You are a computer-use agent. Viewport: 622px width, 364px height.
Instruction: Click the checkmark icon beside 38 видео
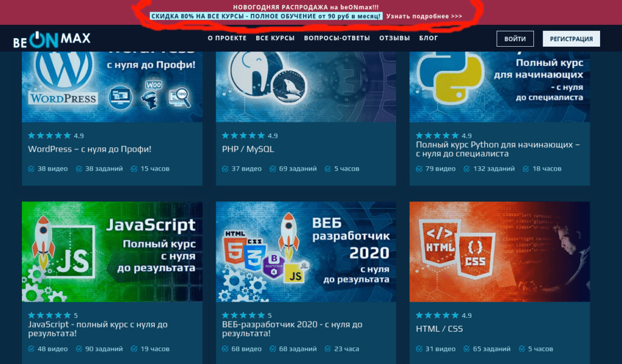(32, 169)
